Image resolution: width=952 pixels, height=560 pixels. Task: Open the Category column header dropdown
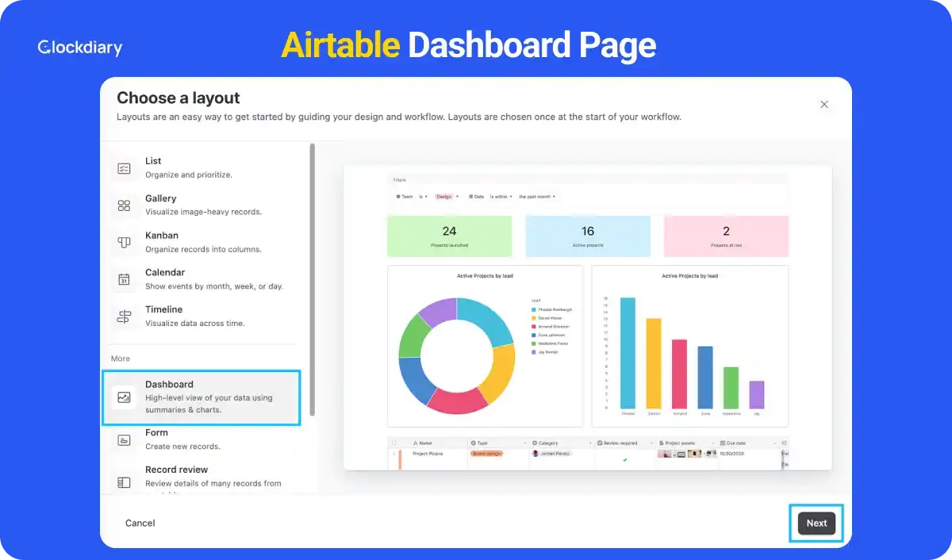[x=589, y=443]
